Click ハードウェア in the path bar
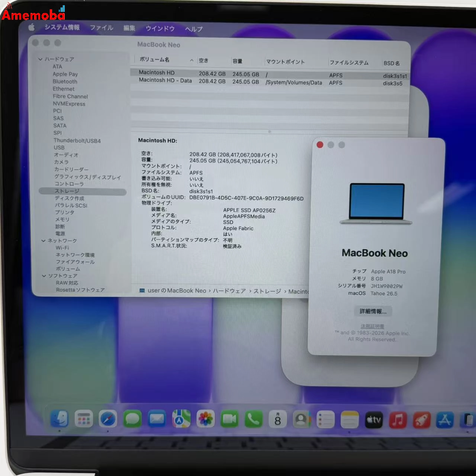Screen dimensions: 476x476 pos(229,291)
